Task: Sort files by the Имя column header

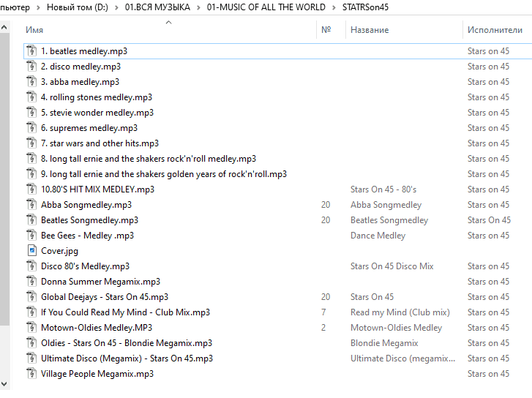Action: click(x=34, y=30)
